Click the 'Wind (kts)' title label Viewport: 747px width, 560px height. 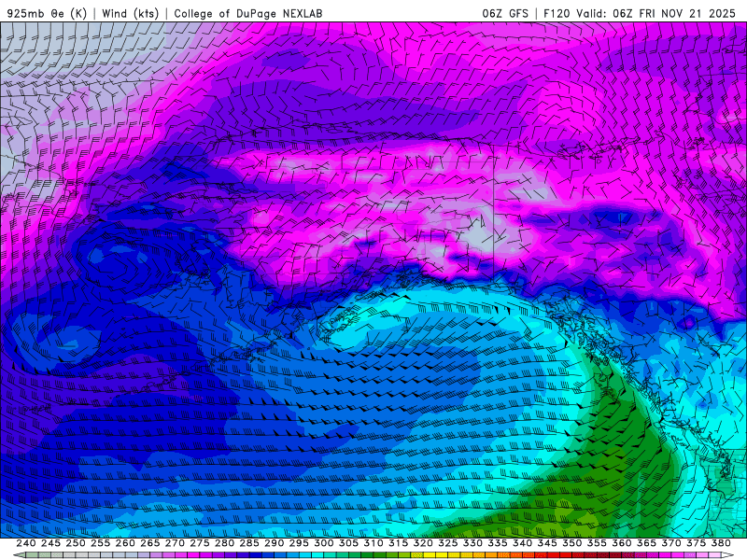click(131, 13)
